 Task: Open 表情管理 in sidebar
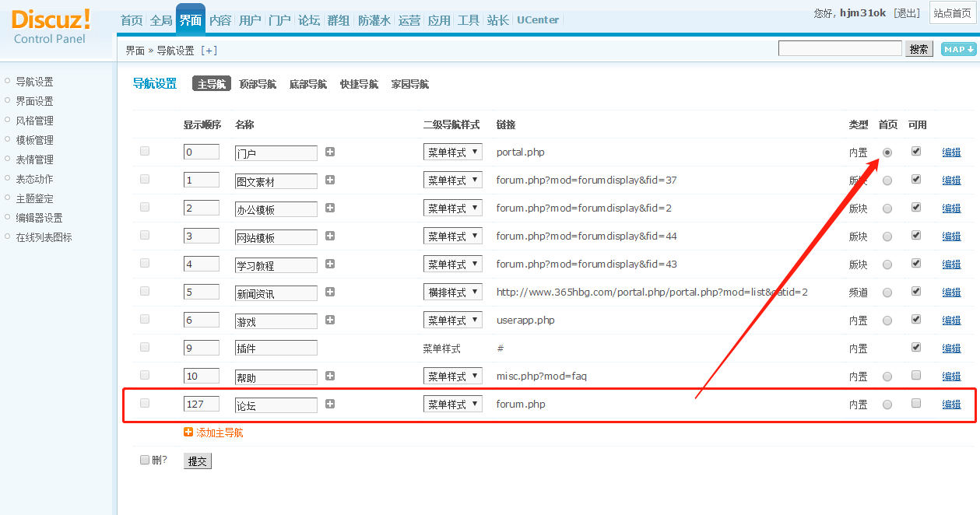tap(35, 159)
